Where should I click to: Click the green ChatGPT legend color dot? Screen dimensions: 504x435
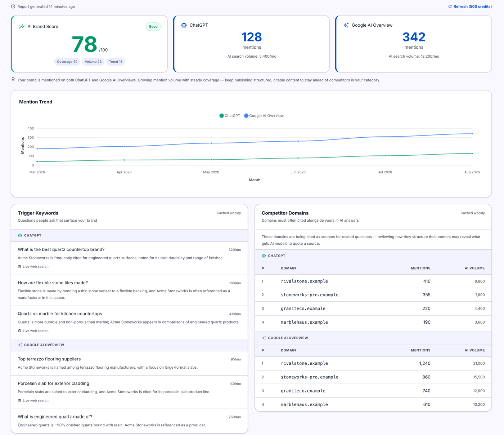tap(221, 116)
